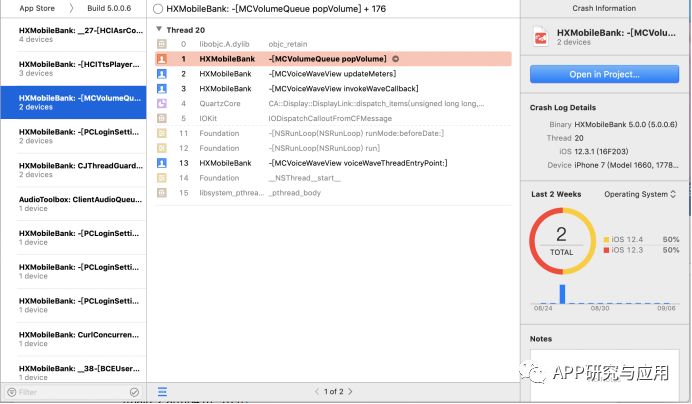
Task: Open the Operating System popup menu
Action: click(x=640, y=194)
